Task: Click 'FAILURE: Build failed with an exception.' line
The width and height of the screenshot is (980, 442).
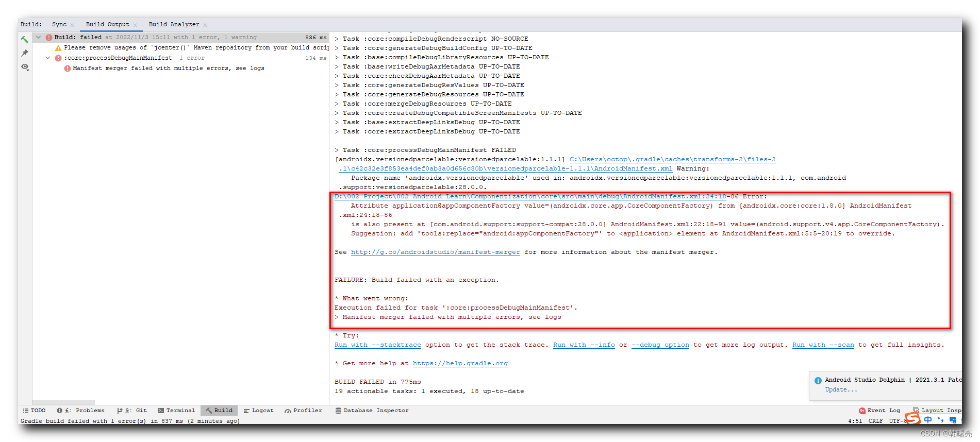Action: pos(417,280)
